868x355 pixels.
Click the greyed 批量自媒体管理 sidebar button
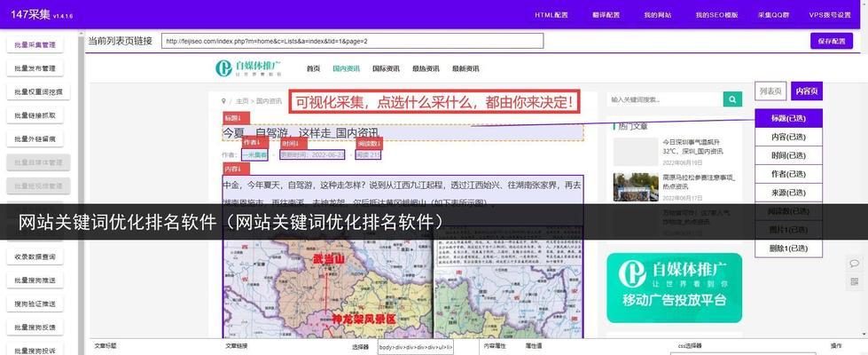38,162
